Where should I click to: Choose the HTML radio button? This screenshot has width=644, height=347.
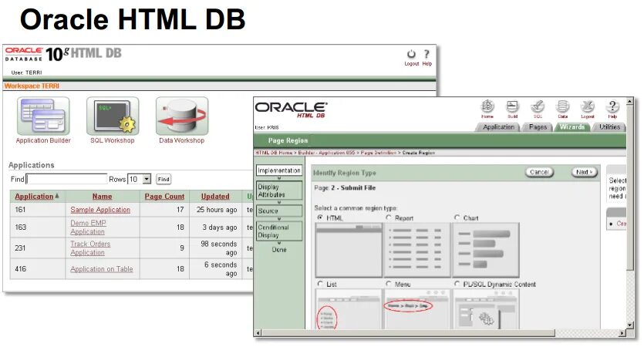(320, 217)
